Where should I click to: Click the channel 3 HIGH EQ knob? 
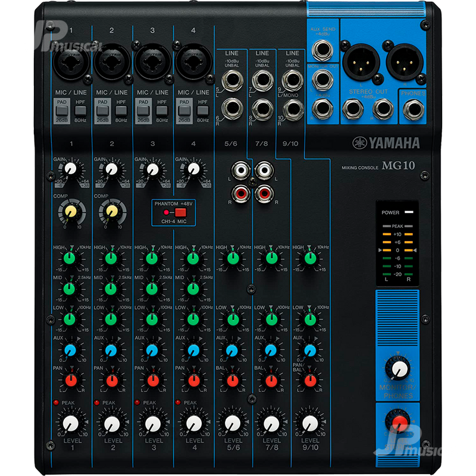[152, 259]
